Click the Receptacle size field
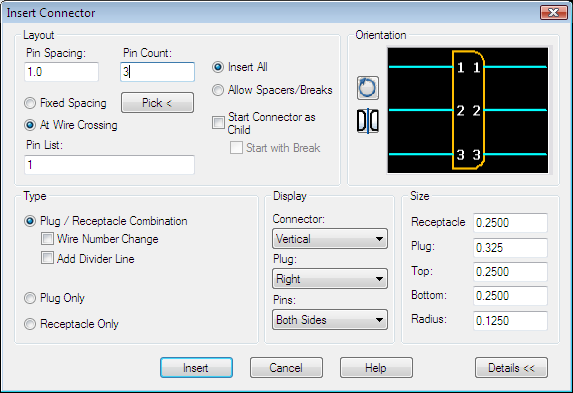573x393 pixels. (510, 223)
